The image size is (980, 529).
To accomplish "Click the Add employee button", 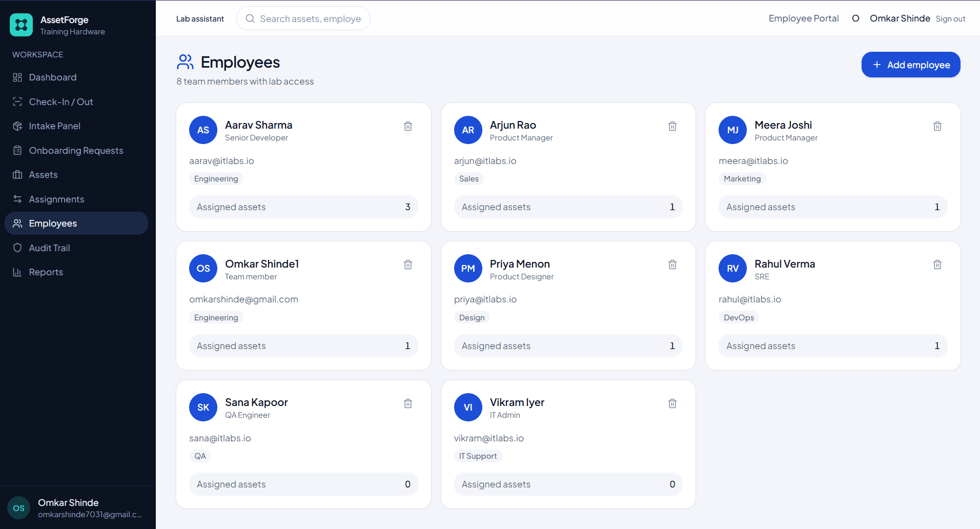I will tap(911, 65).
